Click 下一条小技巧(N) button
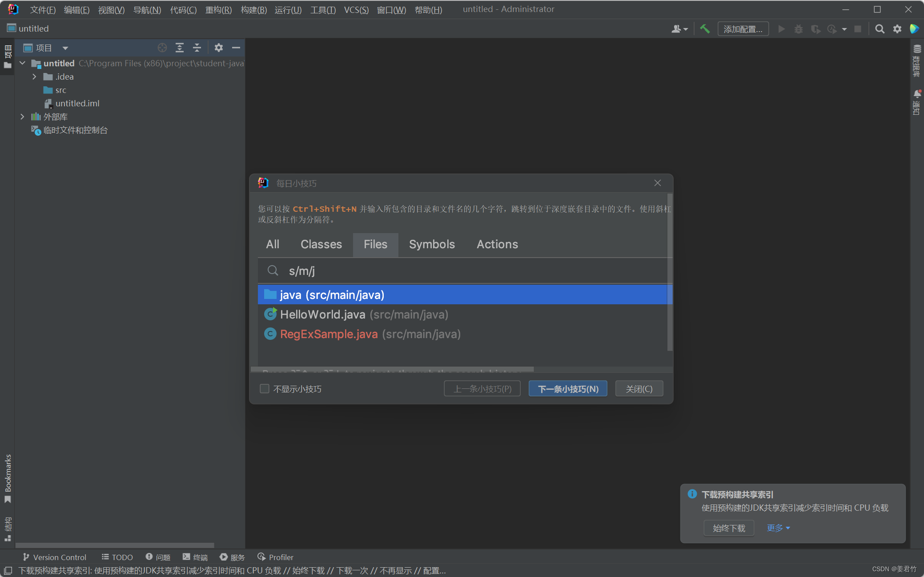 click(568, 388)
